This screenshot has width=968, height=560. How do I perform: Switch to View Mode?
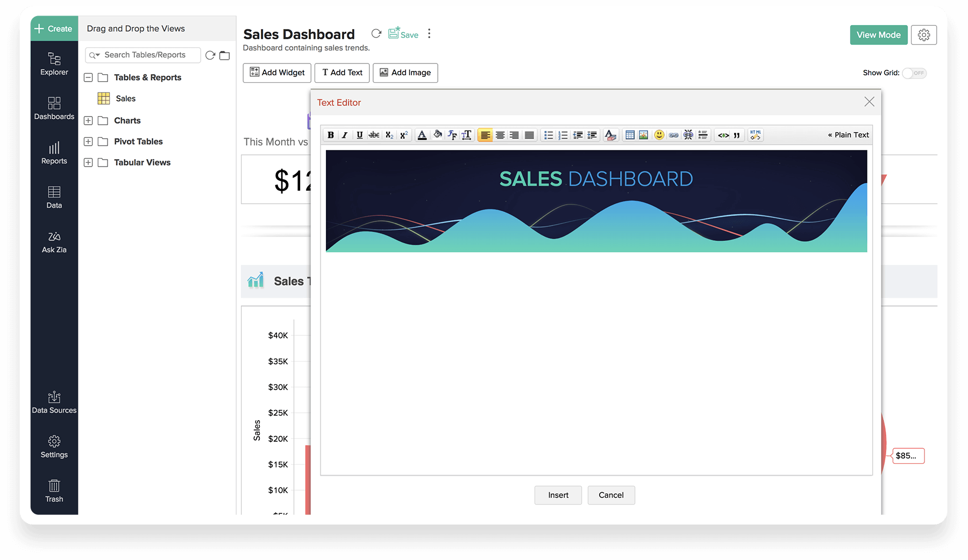(x=878, y=35)
